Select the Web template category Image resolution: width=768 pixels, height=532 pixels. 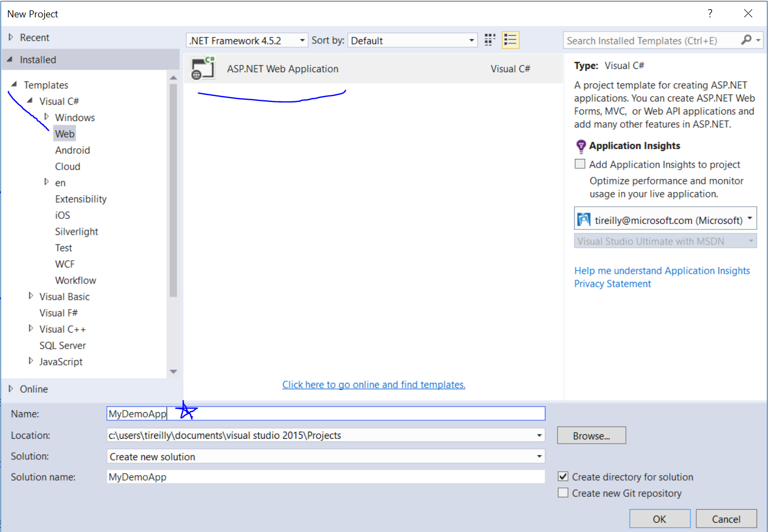click(65, 134)
